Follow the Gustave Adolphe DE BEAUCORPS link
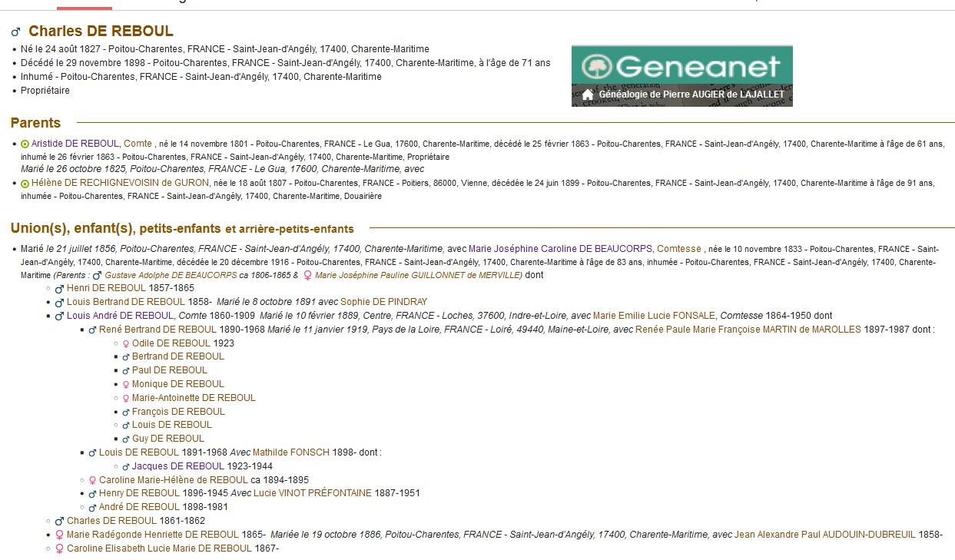This screenshot has width=955, height=560. pyautogui.click(x=171, y=275)
